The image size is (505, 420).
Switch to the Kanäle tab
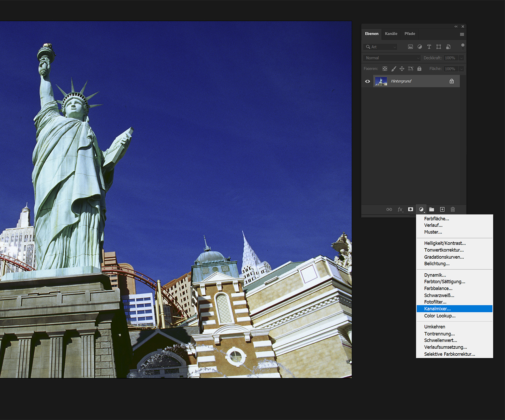pyautogui.click(x=391, y=34)
